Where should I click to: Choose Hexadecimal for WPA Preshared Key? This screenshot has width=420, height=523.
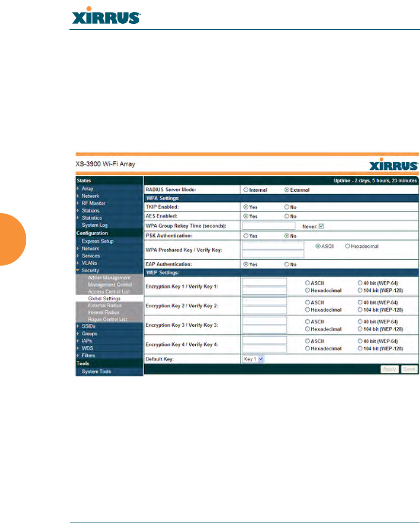[x=348, y=246]
